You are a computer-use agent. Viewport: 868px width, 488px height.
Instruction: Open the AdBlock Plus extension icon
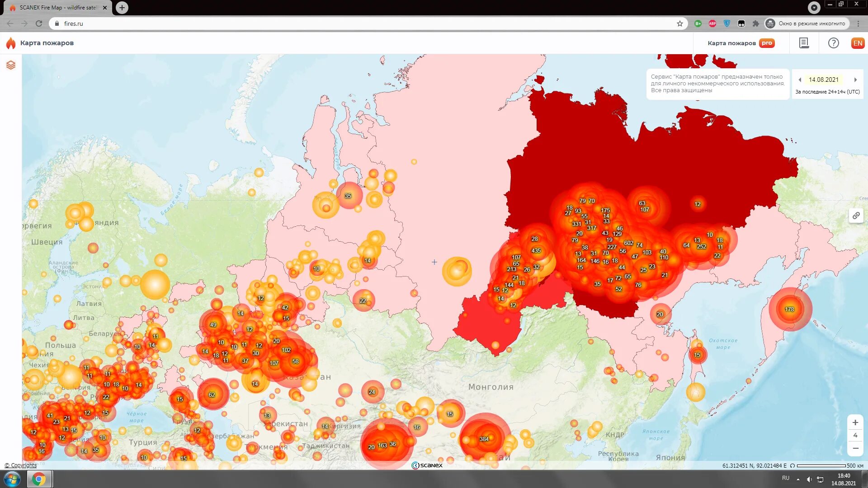tap(712, 23)
